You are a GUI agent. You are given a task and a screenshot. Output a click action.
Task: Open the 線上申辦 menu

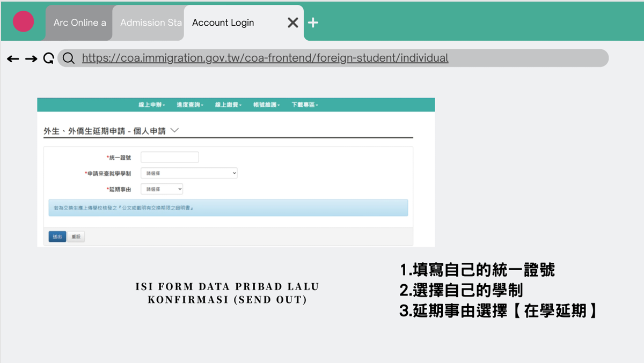152,105
